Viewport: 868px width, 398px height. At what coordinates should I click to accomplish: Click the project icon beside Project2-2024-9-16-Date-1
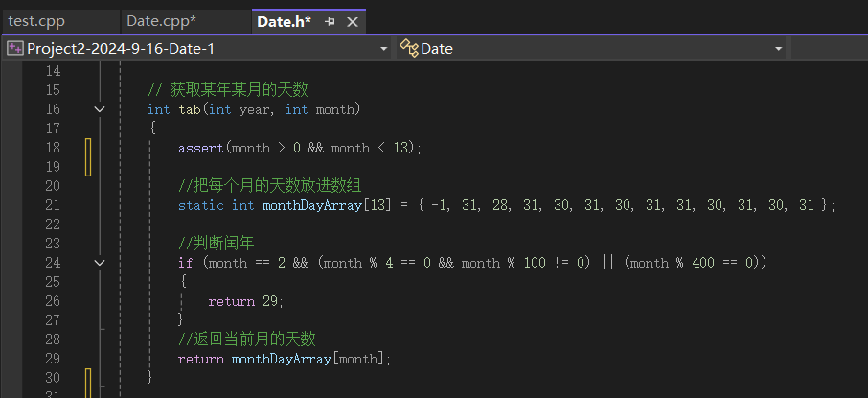14,49
